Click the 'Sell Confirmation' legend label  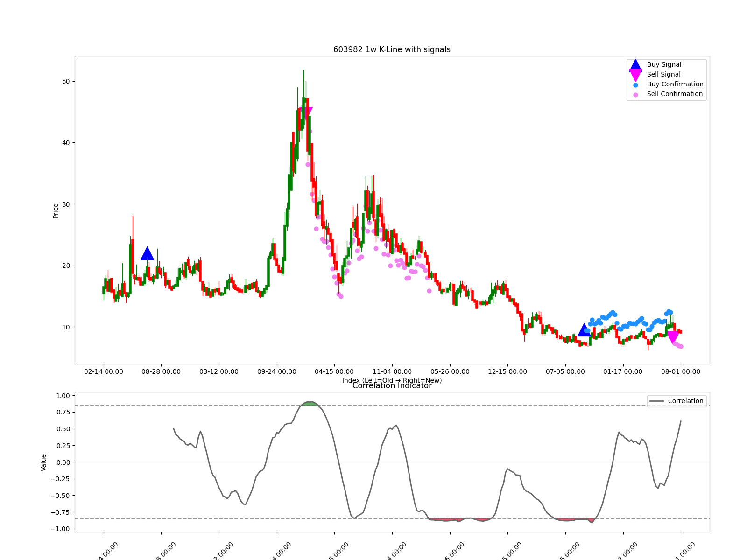[x=675, y=94]
